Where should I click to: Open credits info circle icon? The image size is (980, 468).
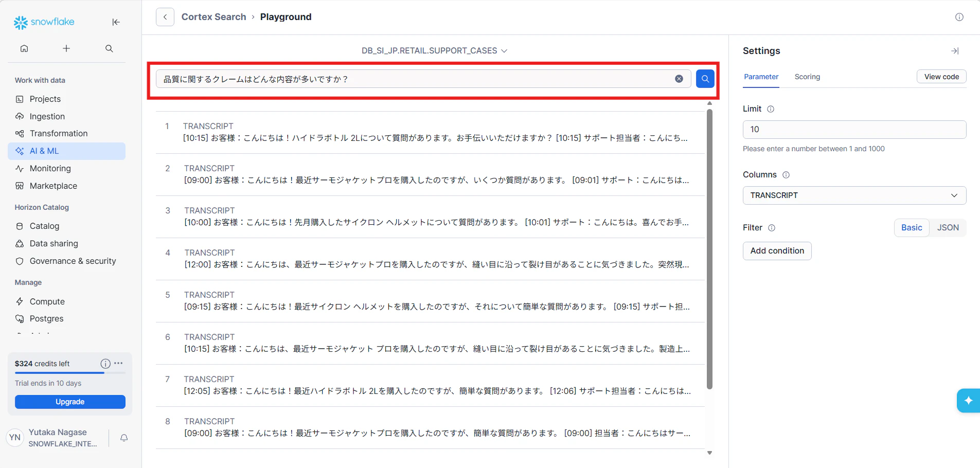[x=105, y=364]
